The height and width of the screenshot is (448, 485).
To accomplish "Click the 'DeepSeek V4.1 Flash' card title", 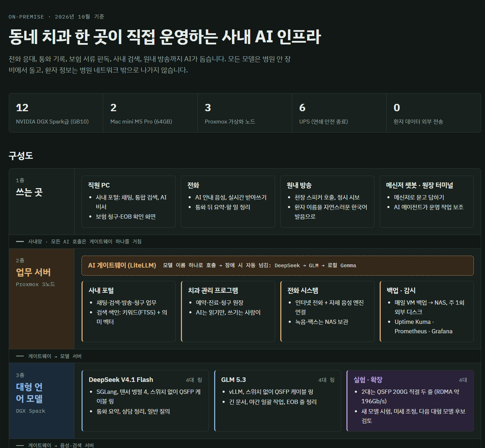I will coord(121,380).
